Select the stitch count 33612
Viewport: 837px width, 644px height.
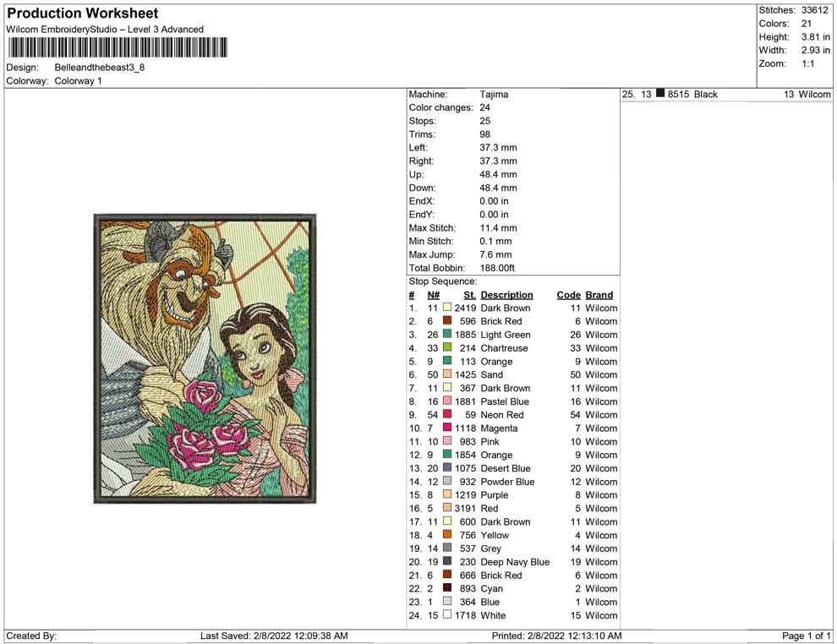point(814,10)
